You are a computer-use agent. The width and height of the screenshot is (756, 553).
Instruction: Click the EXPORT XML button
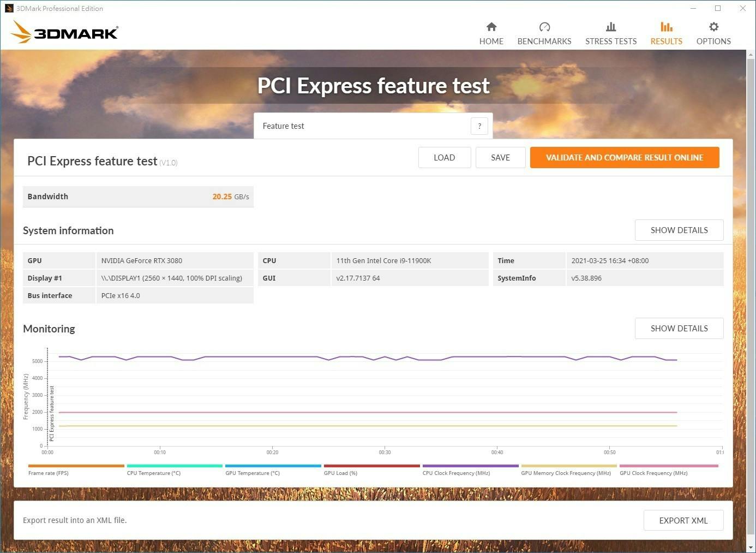click(683, 520)
